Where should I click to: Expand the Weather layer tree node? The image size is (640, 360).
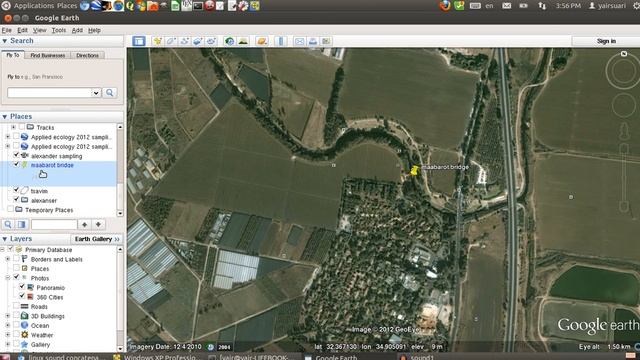[8, 335]
